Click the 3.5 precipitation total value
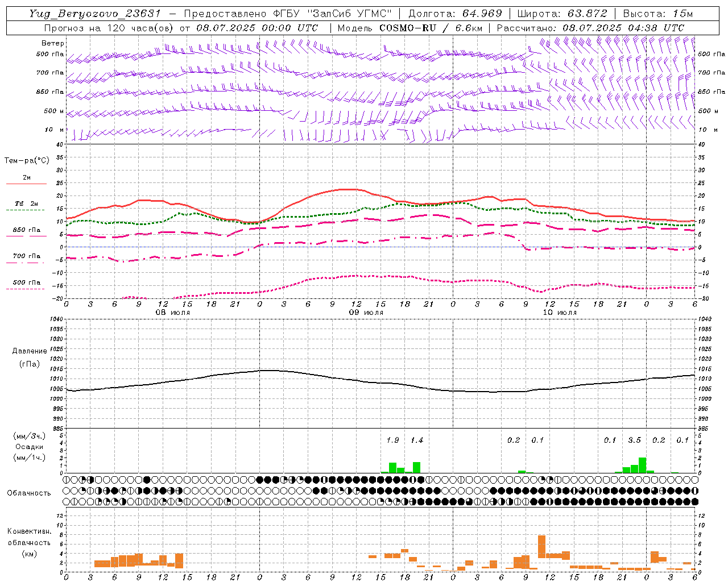The width and height of the screenshot is (728, 582). (x=634, y=440)
